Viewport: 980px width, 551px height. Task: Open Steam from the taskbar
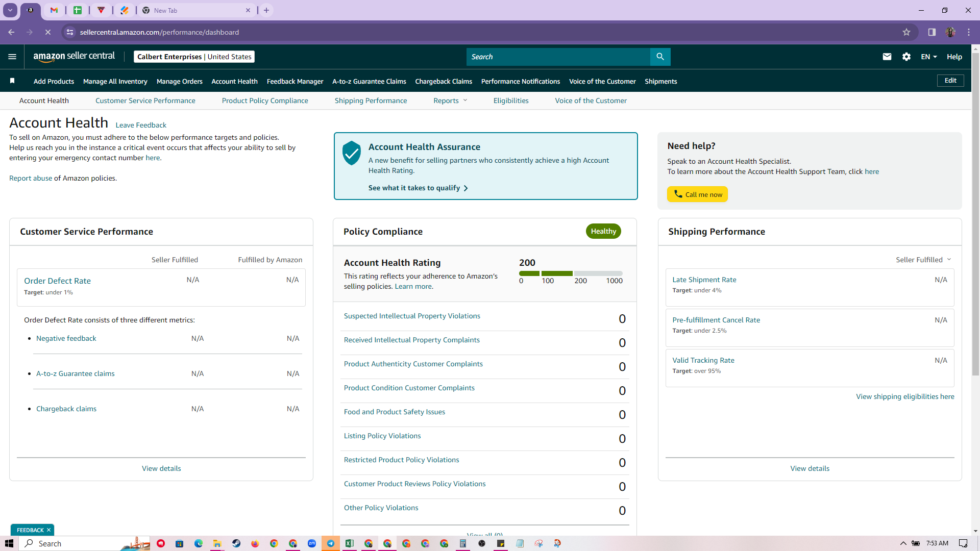[x=236, y=543]
